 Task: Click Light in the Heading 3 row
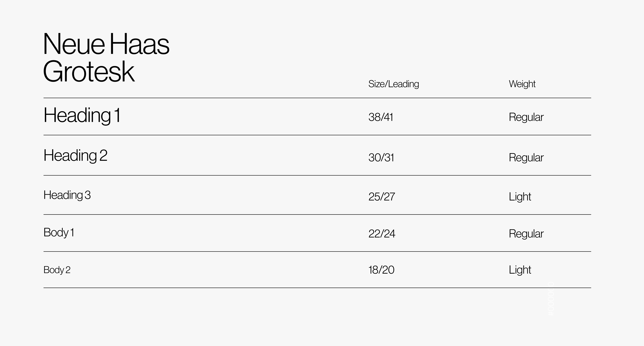[x=520, y=197]
